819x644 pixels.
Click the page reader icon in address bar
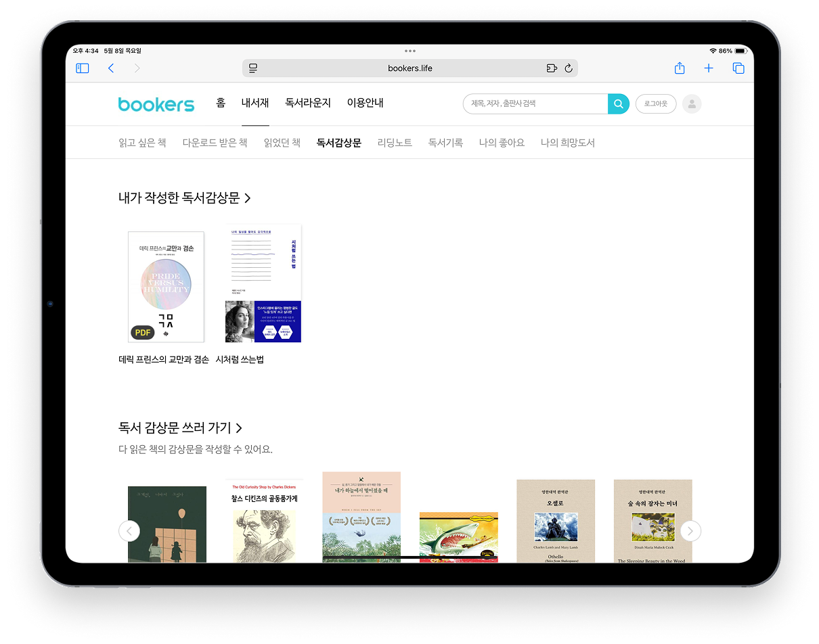click(x=253, y=68)
